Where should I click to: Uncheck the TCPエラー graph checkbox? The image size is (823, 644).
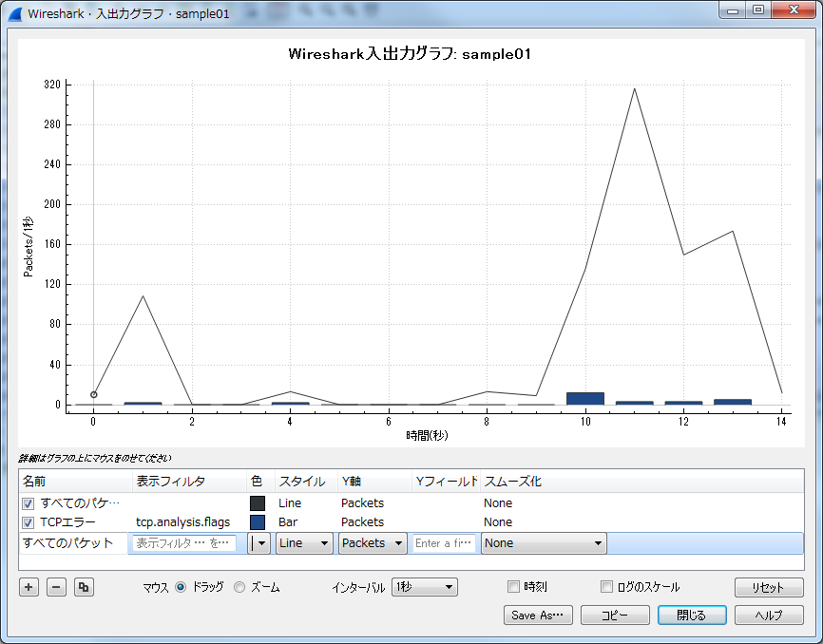pyautogui.click(x=29, y=522)
